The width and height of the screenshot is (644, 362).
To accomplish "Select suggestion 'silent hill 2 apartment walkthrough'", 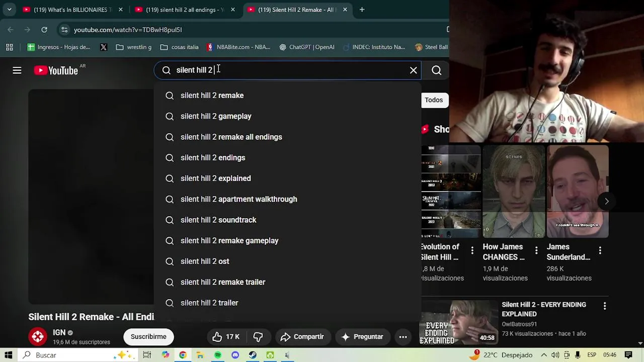I will coord(287,199).
